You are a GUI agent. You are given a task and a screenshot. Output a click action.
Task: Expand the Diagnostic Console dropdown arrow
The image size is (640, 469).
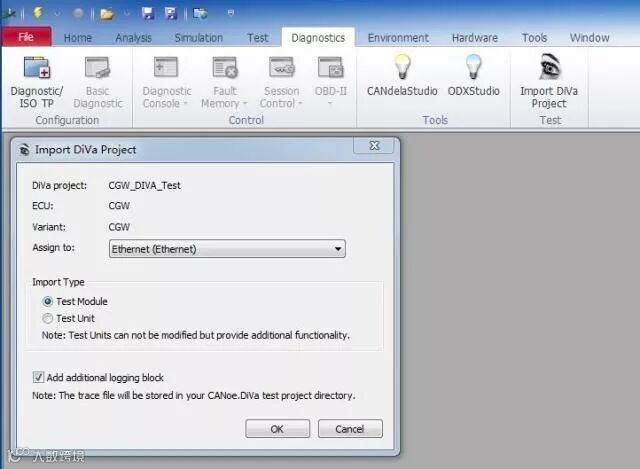(x=186, y=103)
